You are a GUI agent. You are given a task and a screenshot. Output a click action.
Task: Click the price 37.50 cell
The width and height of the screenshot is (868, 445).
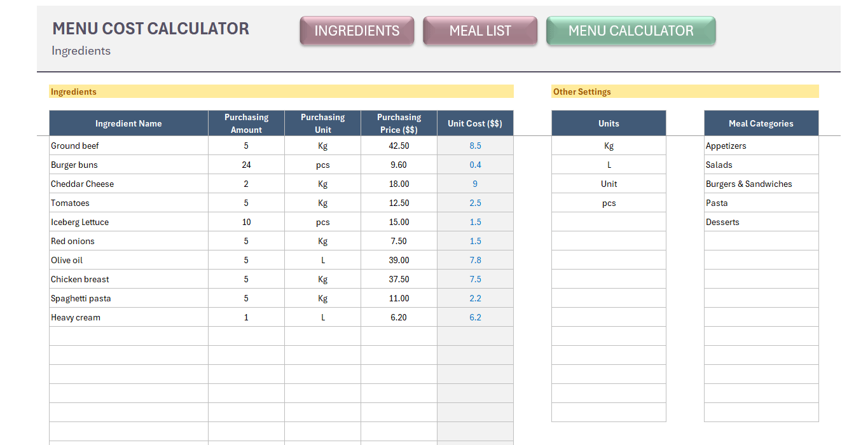point(399,279)
